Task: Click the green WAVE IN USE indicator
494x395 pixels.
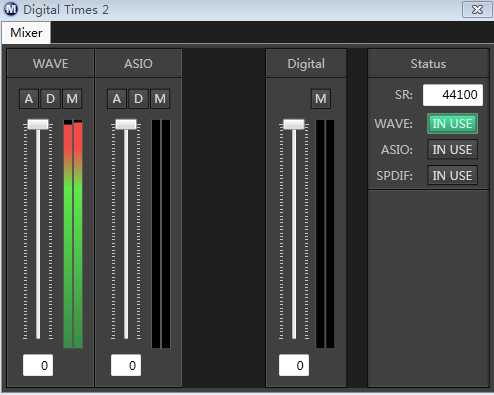Action: (x=452, y=124)
